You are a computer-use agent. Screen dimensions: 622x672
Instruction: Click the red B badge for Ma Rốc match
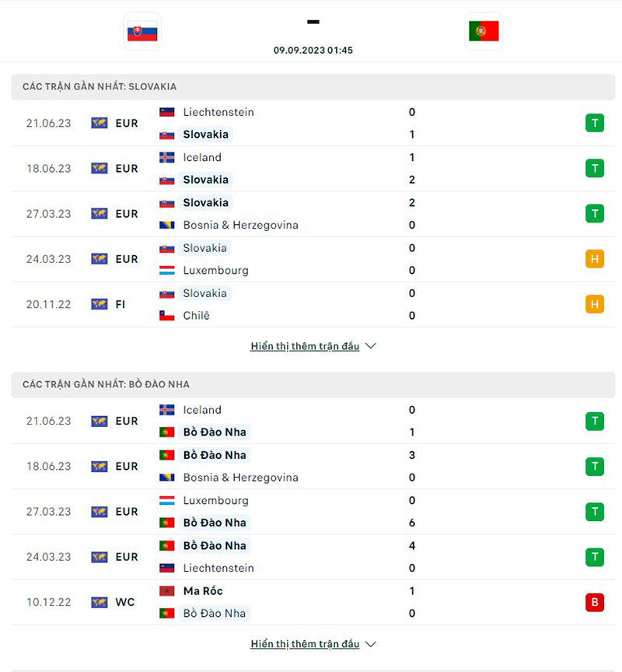595,602
